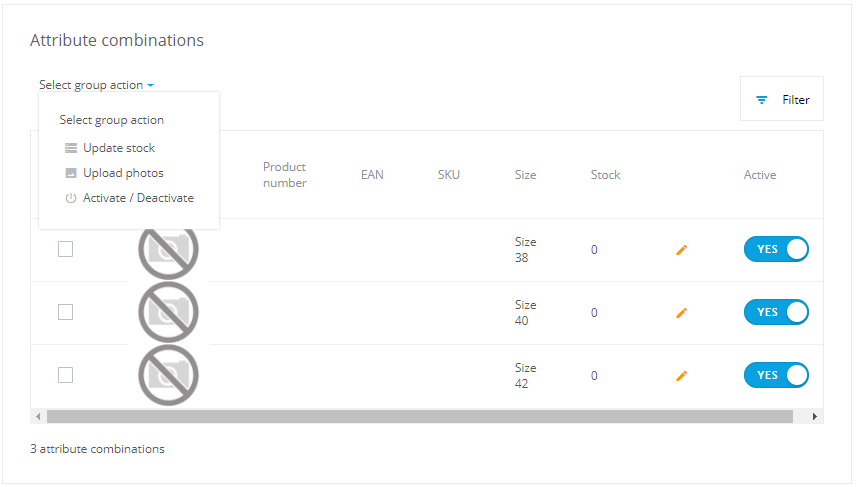Viewport: 856px width, 487px height.
Task: Tick the checkbox for Size 40 row
Action: tap(65, 312)
